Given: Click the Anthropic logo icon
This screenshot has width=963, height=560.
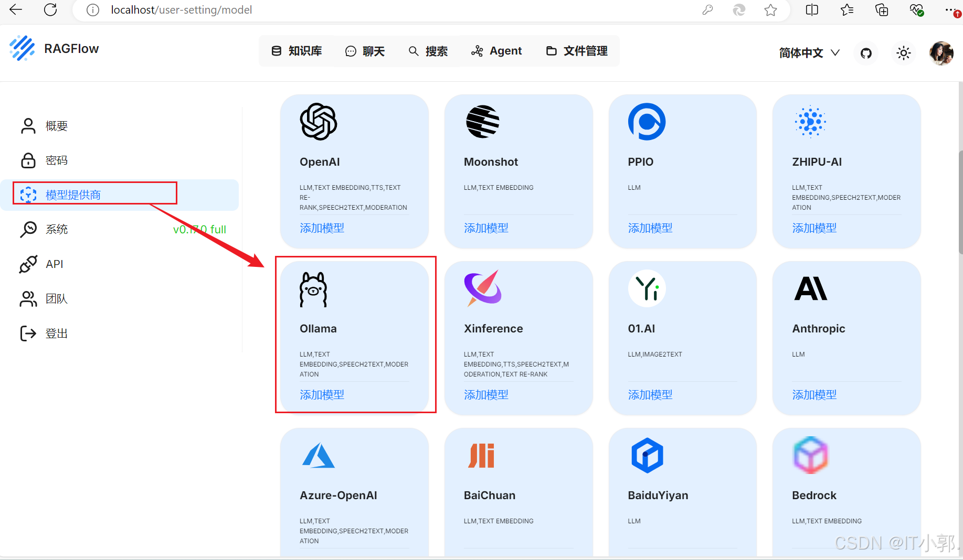Looking at the screenshot, I should tap(811, 288).
